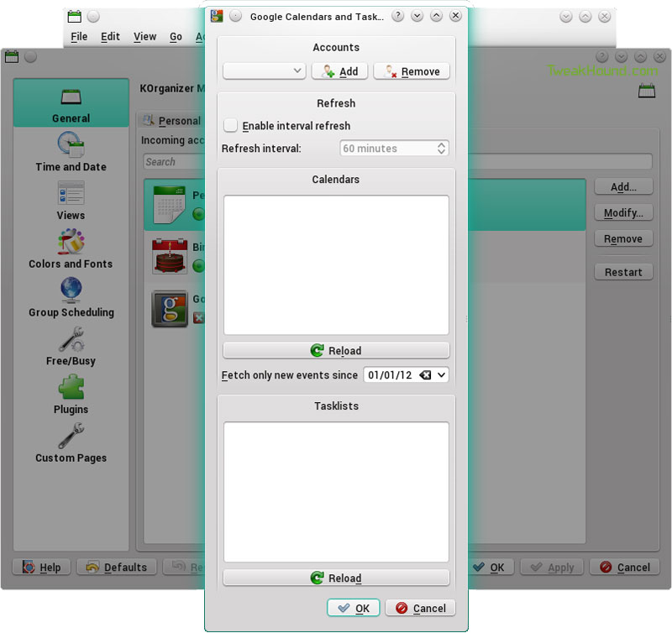Open Free/Busy settings page
This screenshot has height=633, width=672.
pos(71,346)
